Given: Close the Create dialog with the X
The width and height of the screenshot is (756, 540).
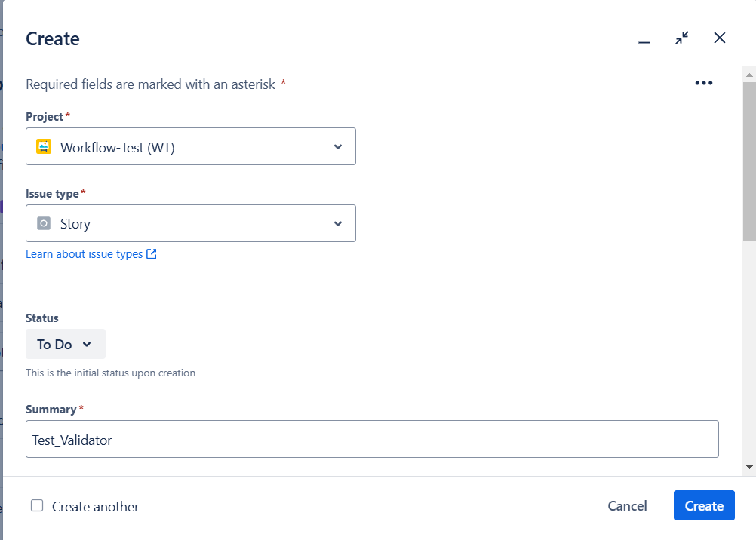Looking at the screenshot, I should [720, 38].
